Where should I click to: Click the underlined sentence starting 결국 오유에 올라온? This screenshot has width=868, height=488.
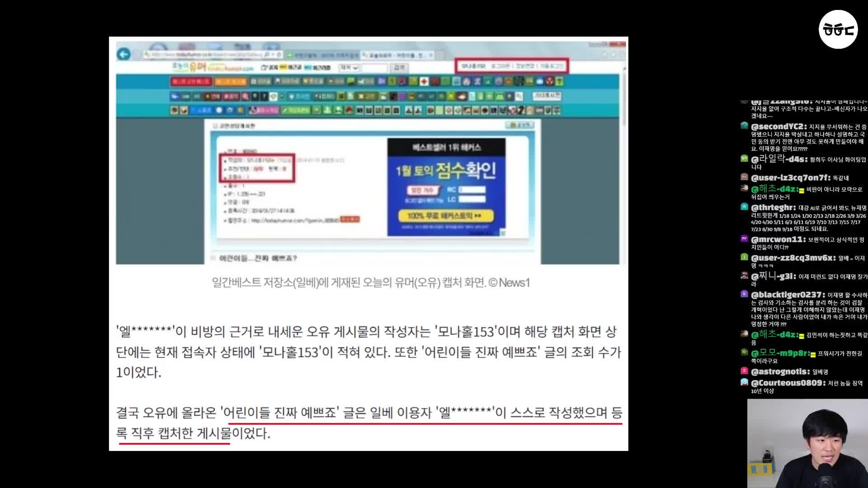(x=369, y=423)
